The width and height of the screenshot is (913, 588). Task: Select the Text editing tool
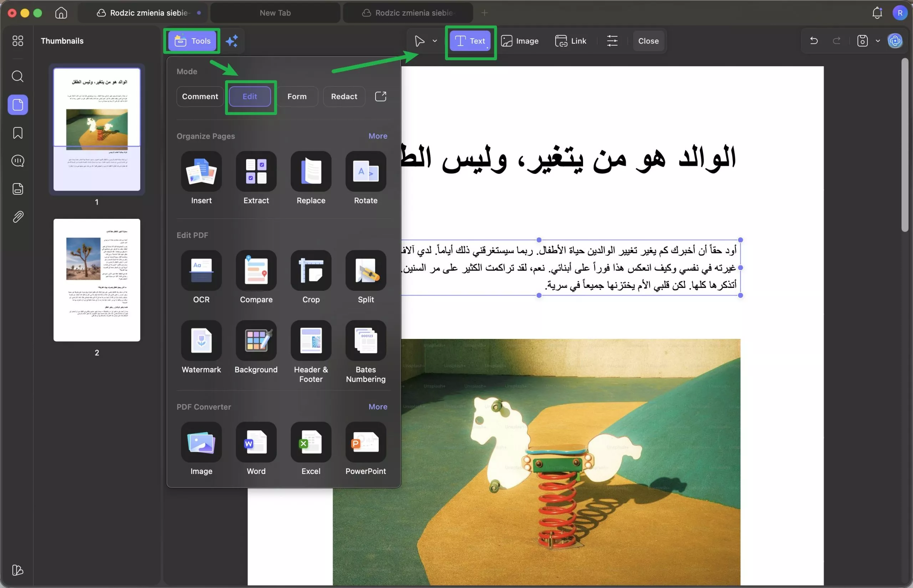click(470, 41)
